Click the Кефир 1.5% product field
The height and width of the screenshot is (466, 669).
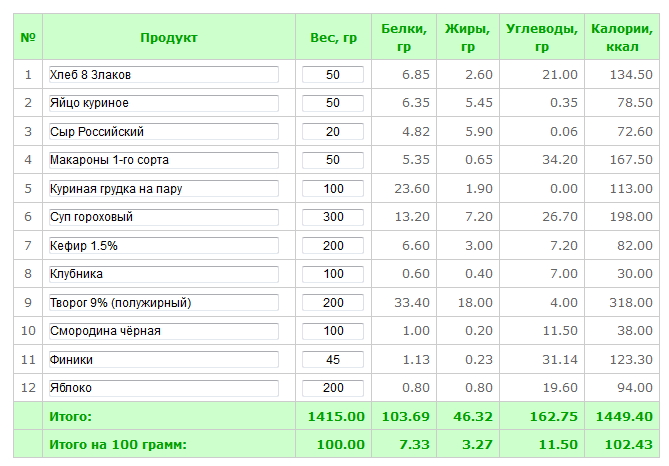click(x=163, y=246)
